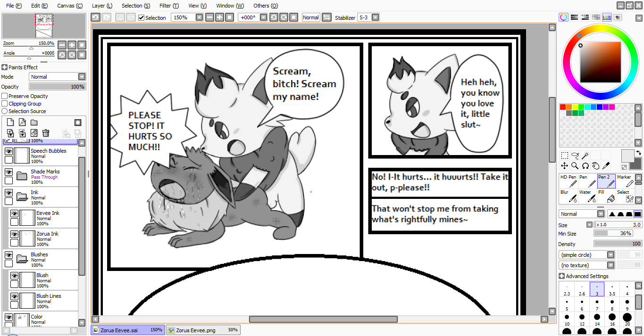Open the Stabilizer S-3 dropdown
The width and height of the screenshot is (644, 336).
(375, 17)
